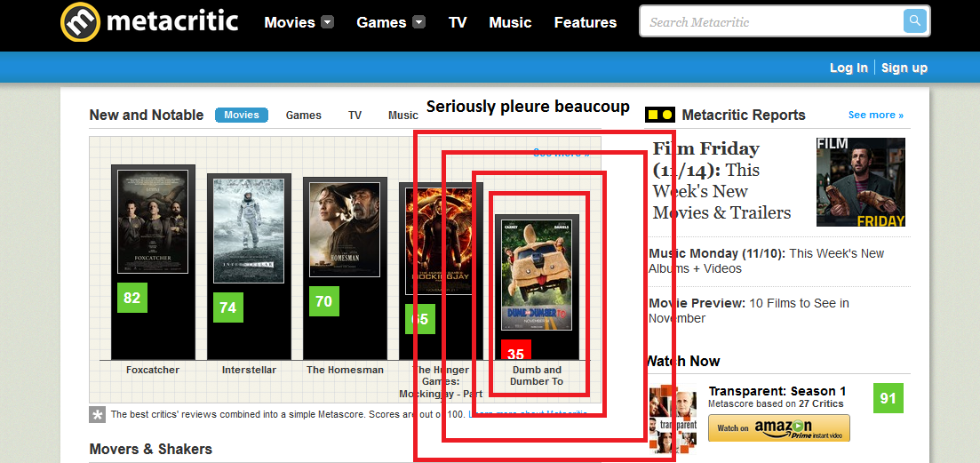
Task: Open Movie Preview: 10 Films article
Action: point(749,310)
